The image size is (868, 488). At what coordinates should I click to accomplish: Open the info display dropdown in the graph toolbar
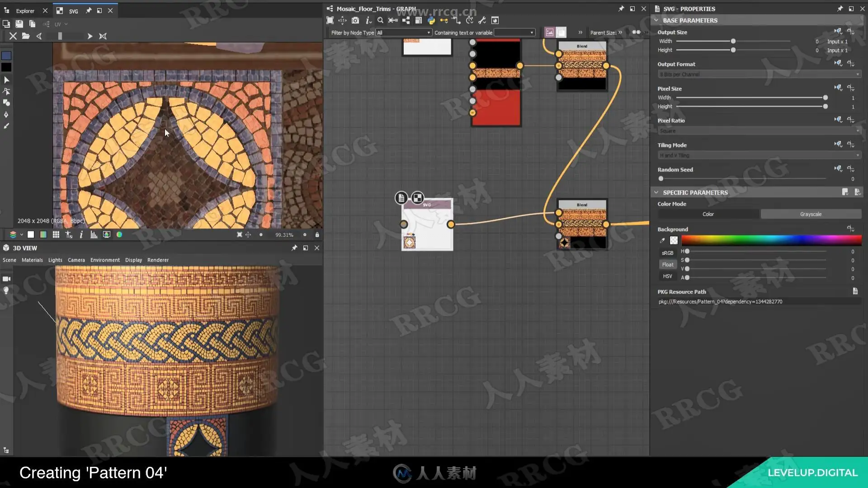(x=368, y=20)
